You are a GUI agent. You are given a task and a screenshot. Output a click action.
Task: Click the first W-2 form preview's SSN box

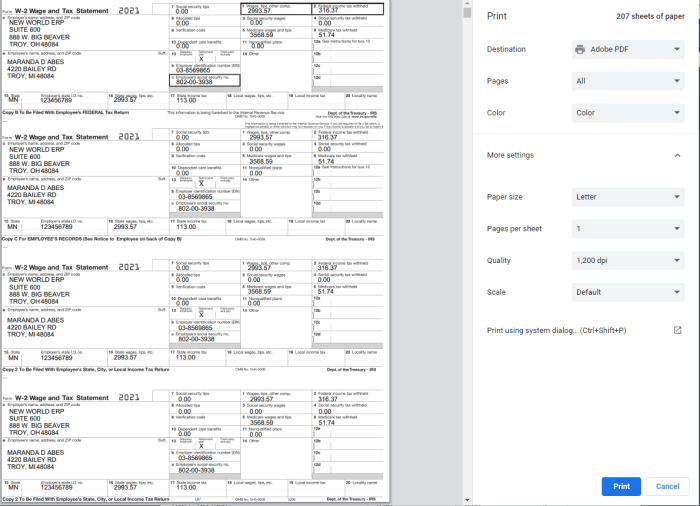(x=205, y=81)
